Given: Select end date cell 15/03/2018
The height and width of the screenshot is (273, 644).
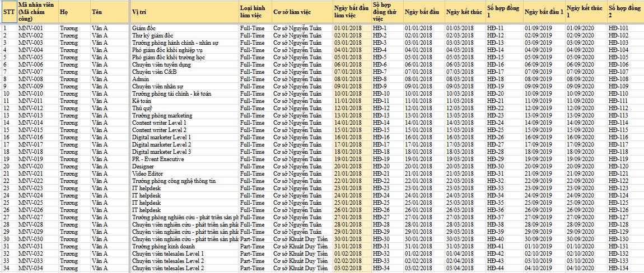Looking at the screenshot, I should 465,130.
